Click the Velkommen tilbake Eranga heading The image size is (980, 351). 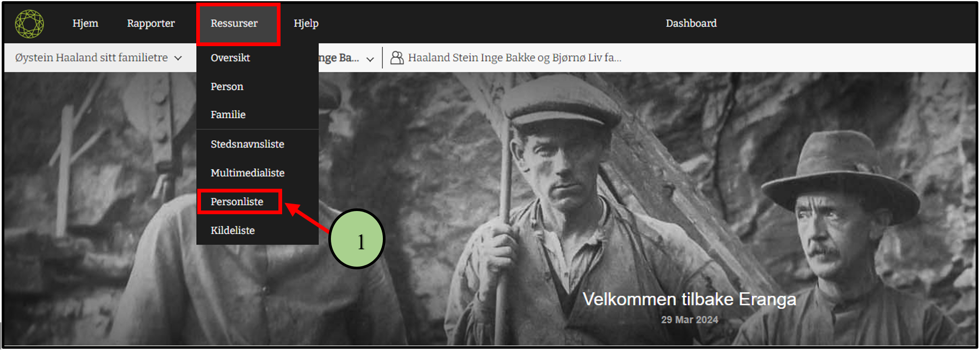click(x=689, y=299)
